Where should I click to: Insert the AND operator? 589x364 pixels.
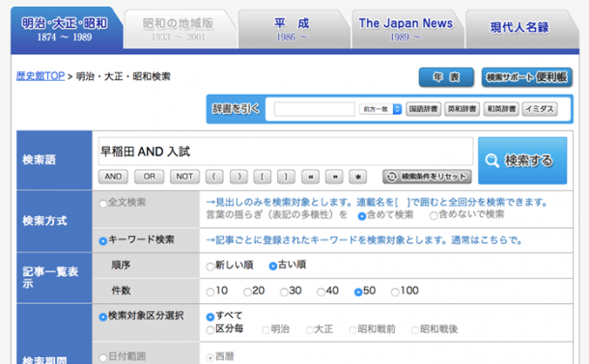pyautogui.click(x=113, y=177)
